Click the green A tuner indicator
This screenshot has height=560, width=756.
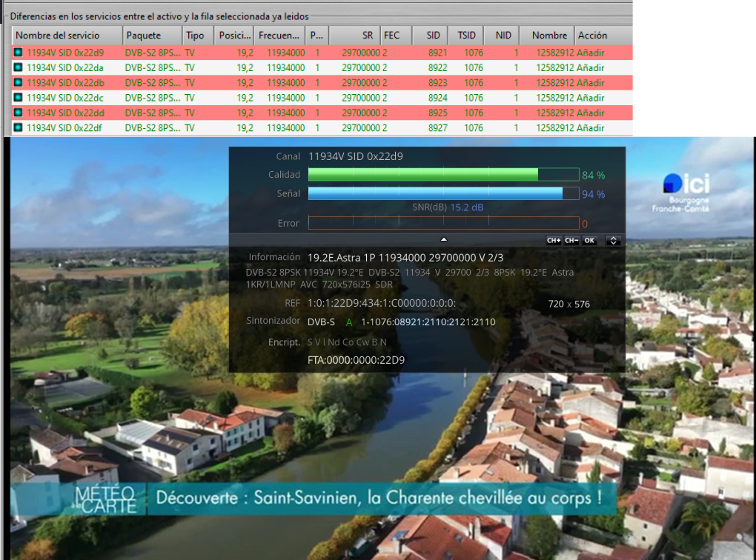coord(349,322)
